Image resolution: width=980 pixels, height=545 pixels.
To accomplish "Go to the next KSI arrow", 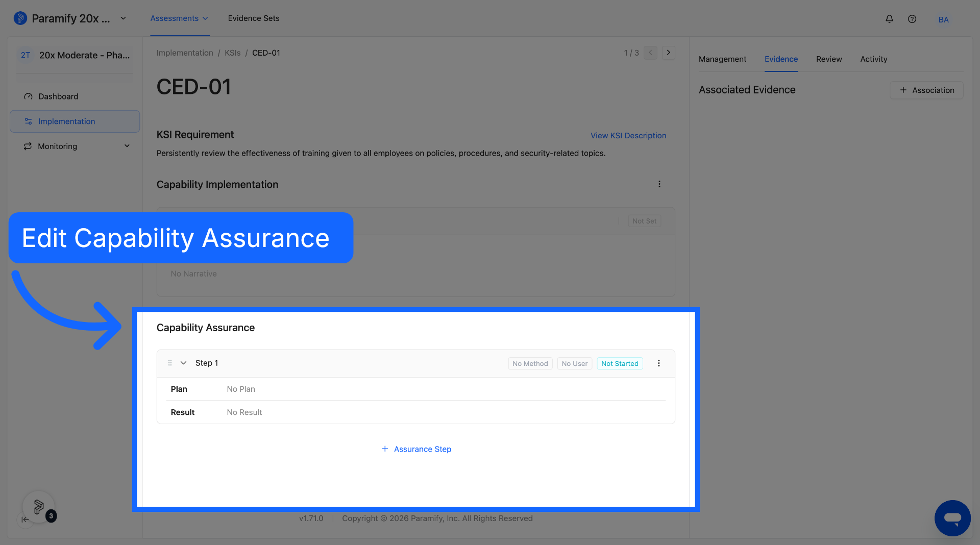I will pos(668,53).
